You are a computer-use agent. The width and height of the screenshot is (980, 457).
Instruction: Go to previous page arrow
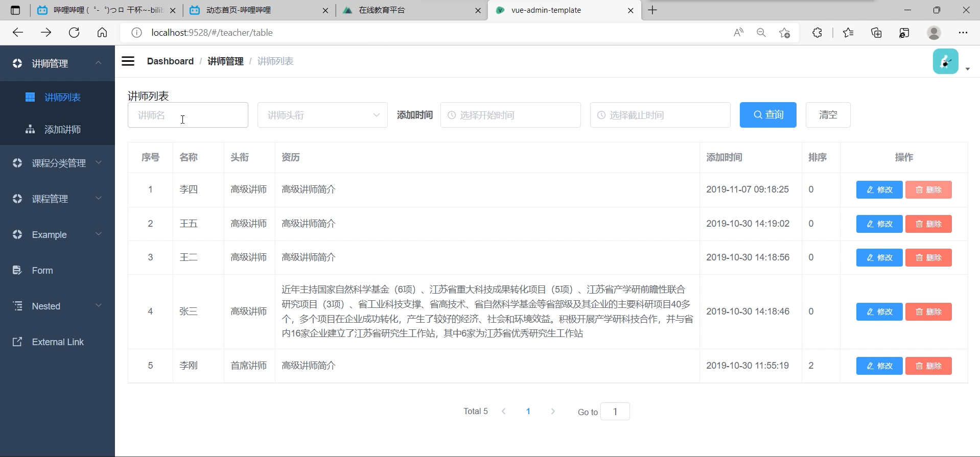pyautogui.click(x=504, y=411)
